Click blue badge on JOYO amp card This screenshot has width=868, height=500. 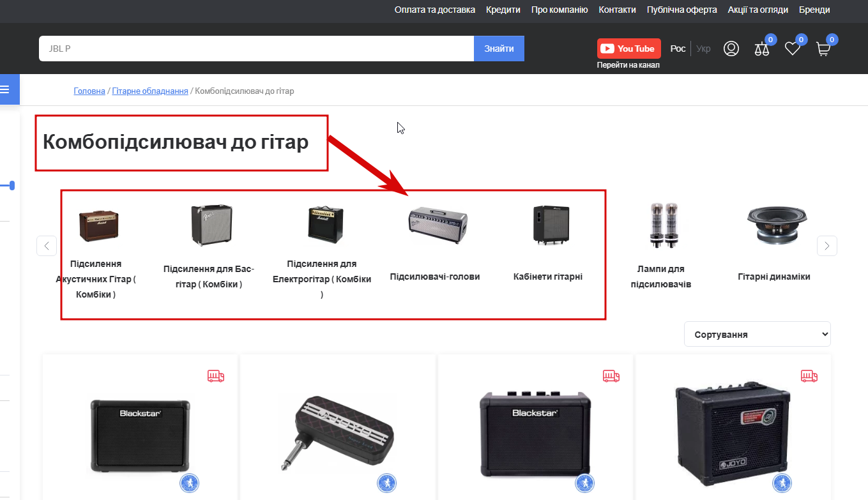pyautogui.click(x=782, y=483)
